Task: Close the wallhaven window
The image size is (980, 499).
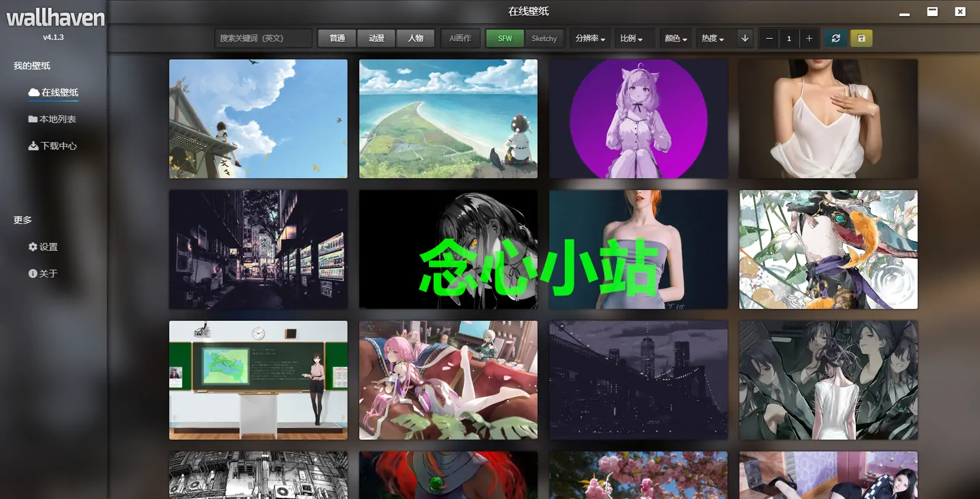Action: [x=960, y=11]
